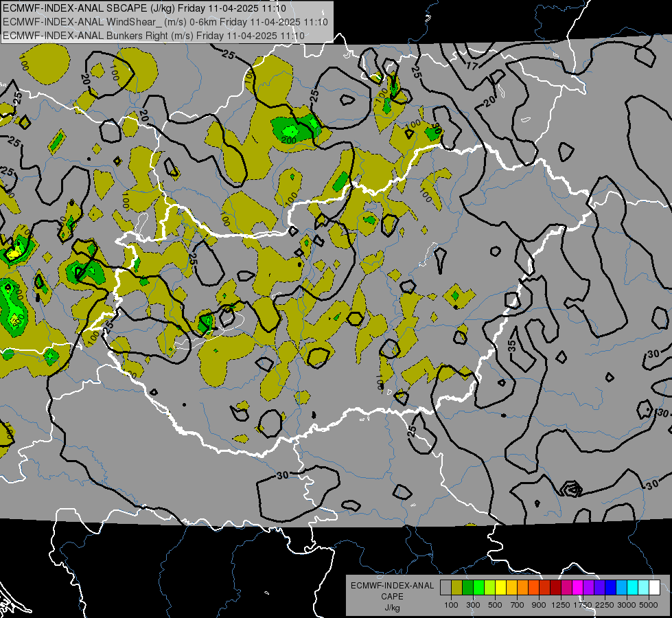
Task: Select the amber legend swatch
Action: [x=511, y=587]
